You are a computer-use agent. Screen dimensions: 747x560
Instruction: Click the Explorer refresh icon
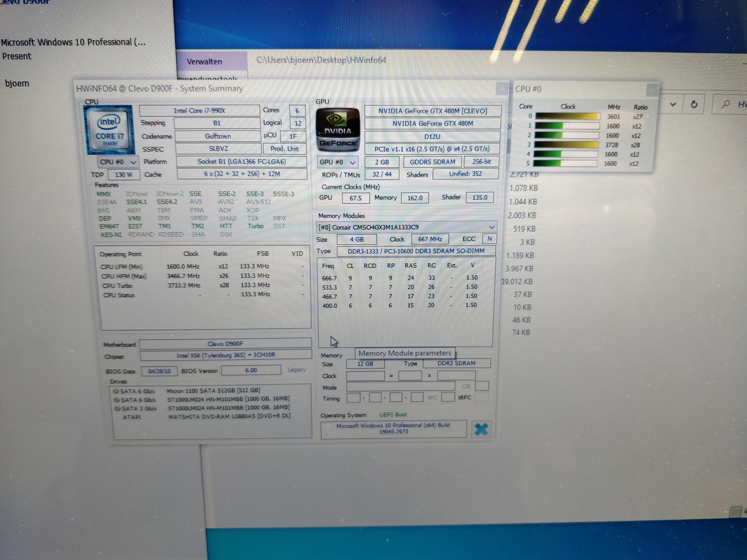click(694, 104)
